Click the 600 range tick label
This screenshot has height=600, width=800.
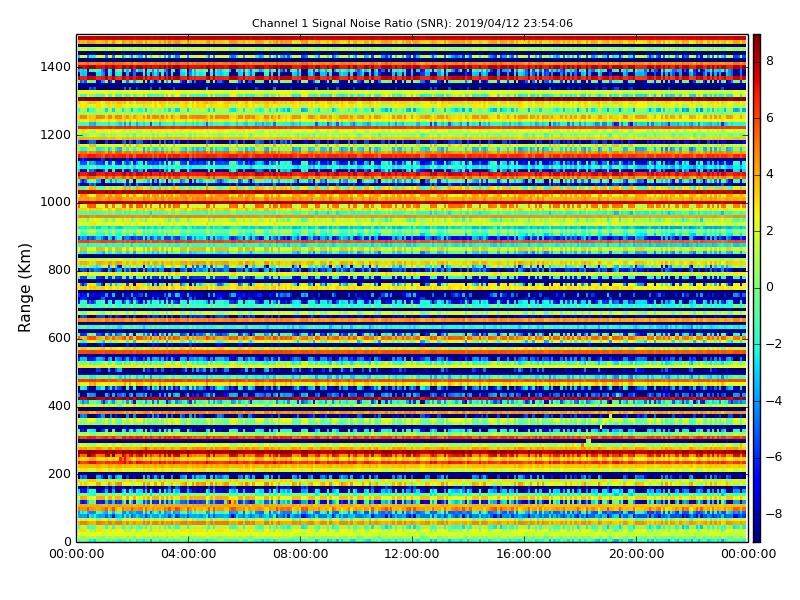(x=59, y=338)
